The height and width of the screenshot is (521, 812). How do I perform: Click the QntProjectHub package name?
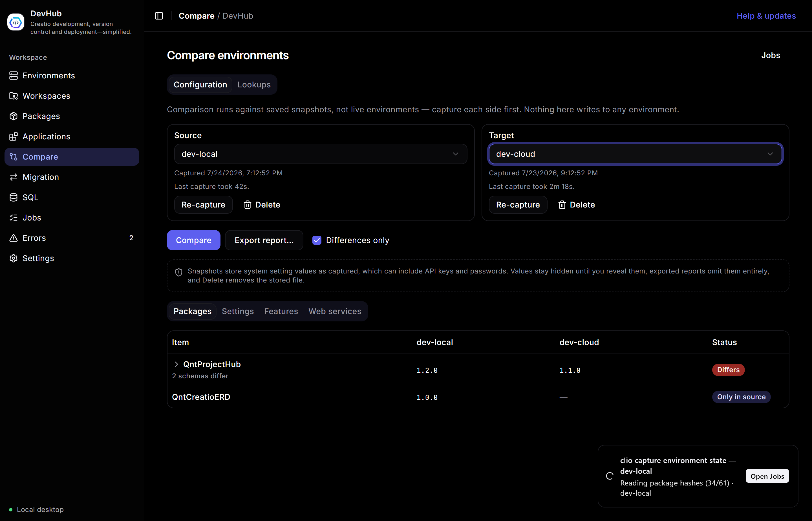(x=212, y=364)
